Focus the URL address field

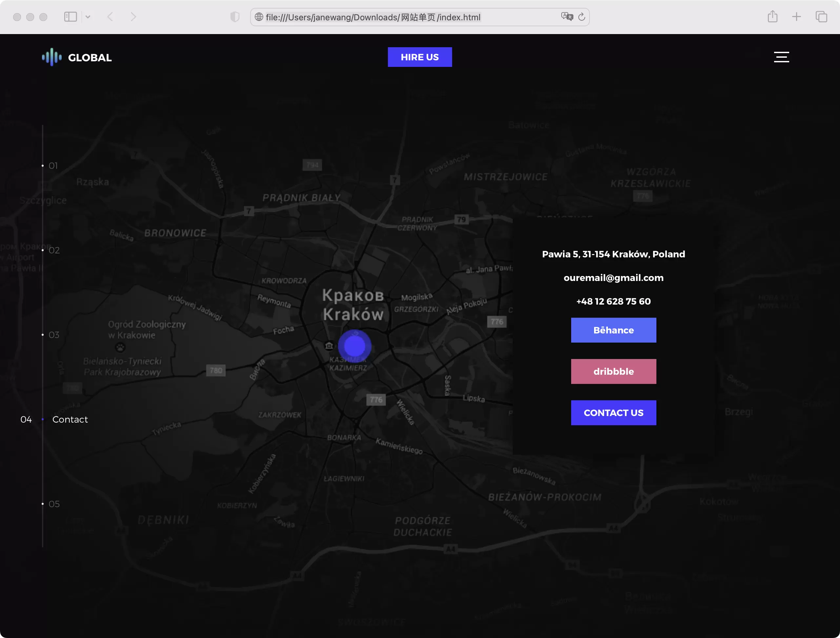(x=420, y=17)
